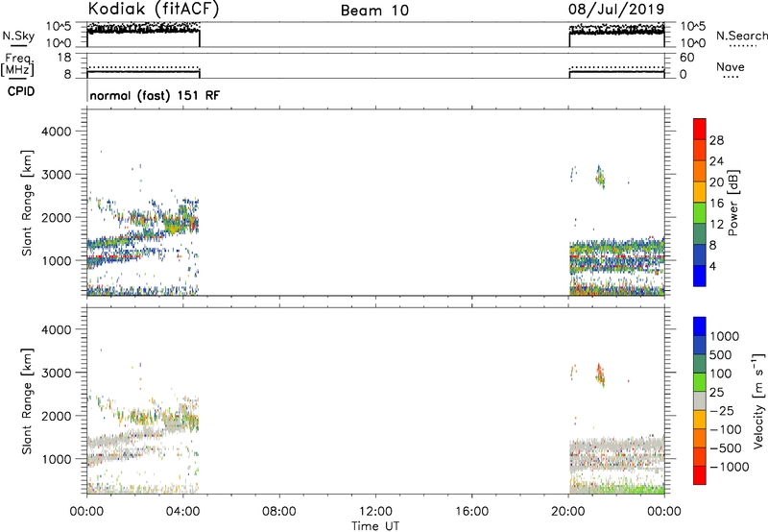Pick the gray segment of the velocity colorbar

pos(700,400)
